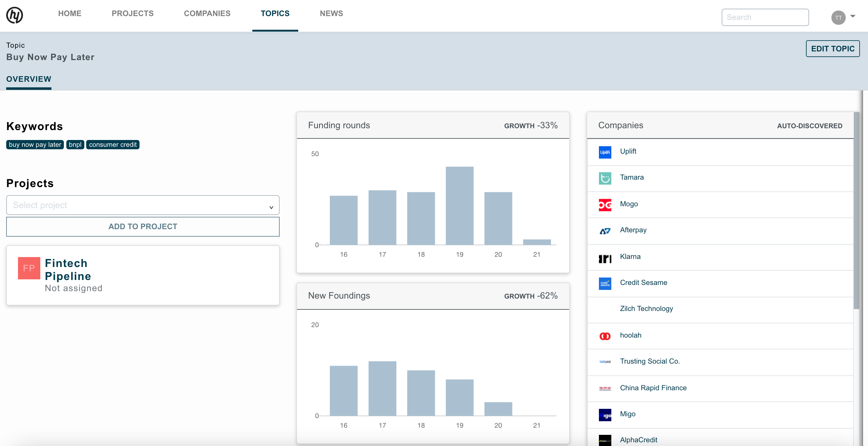The width and height of the screenshot is (868, 446).
Task: Click the hoolah red logo icon
Action: coord(605,336)
